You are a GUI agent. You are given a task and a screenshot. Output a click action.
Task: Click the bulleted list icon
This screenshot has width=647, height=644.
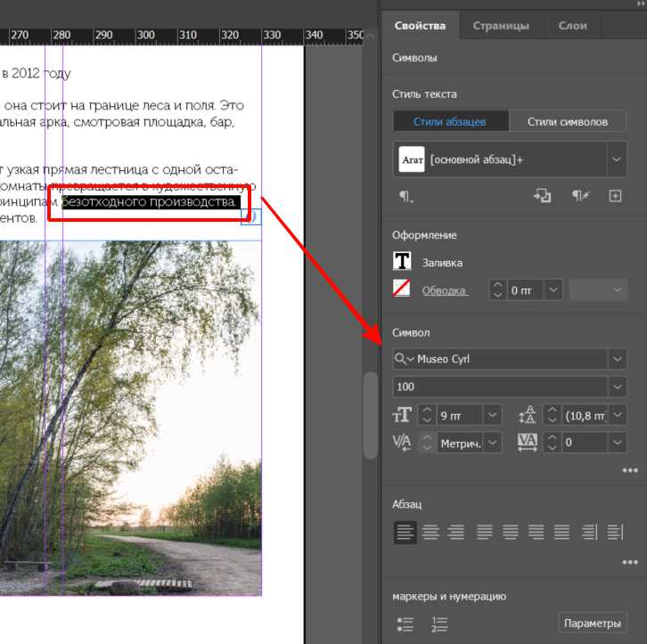(x=405, y=624)
